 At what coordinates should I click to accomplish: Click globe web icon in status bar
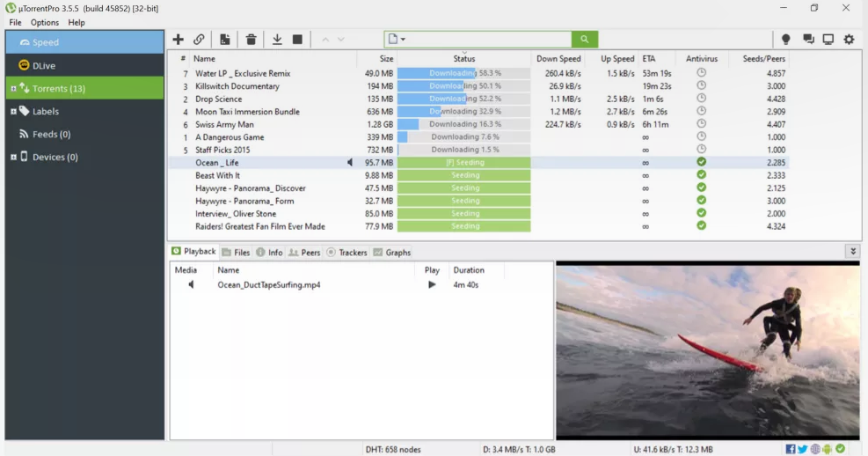(x=815, y=449)
